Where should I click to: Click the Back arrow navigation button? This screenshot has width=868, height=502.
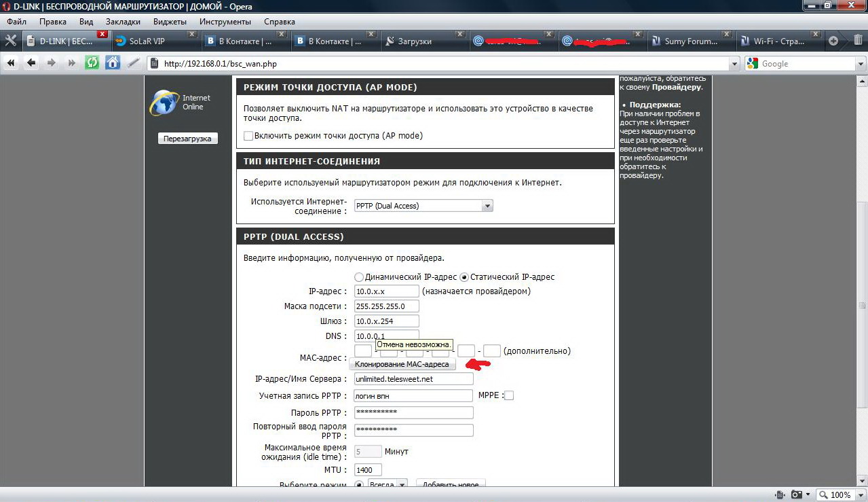pos(31,63)
